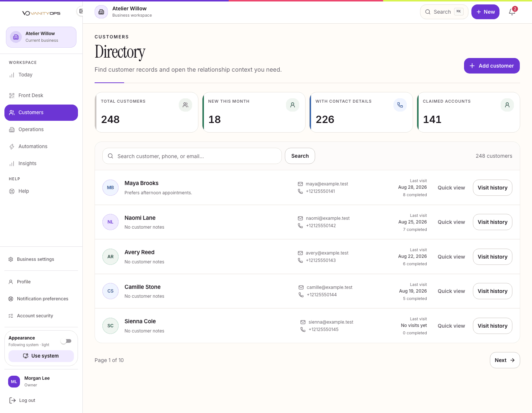Click the Use system appearance button

coord(41,356)
